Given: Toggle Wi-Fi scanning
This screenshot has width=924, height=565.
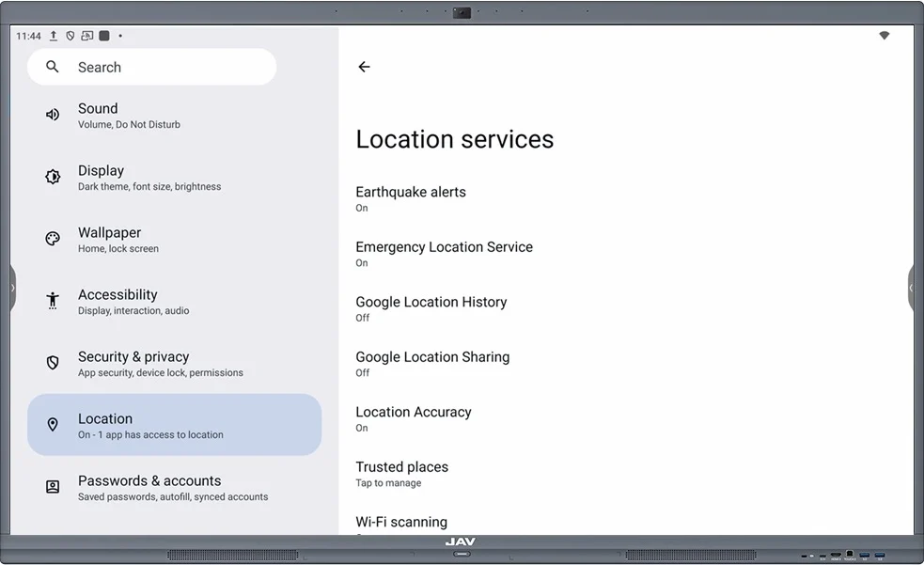Looking at the screenshot, I should click(x=401, y=524).
